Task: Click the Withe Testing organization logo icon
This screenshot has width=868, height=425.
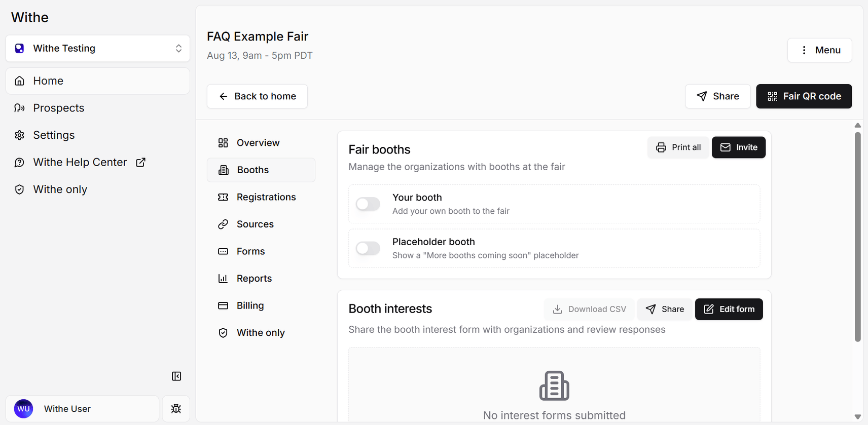Action: [x=19, y=48]
